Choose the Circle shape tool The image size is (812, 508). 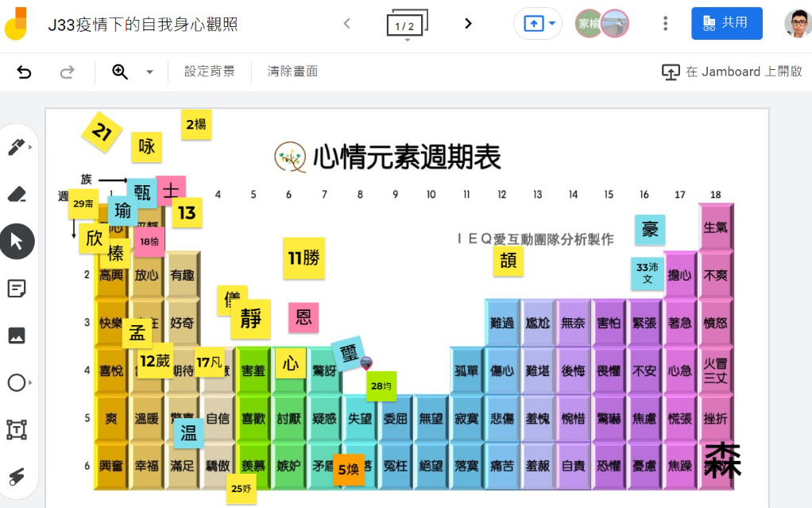[17, 383]
